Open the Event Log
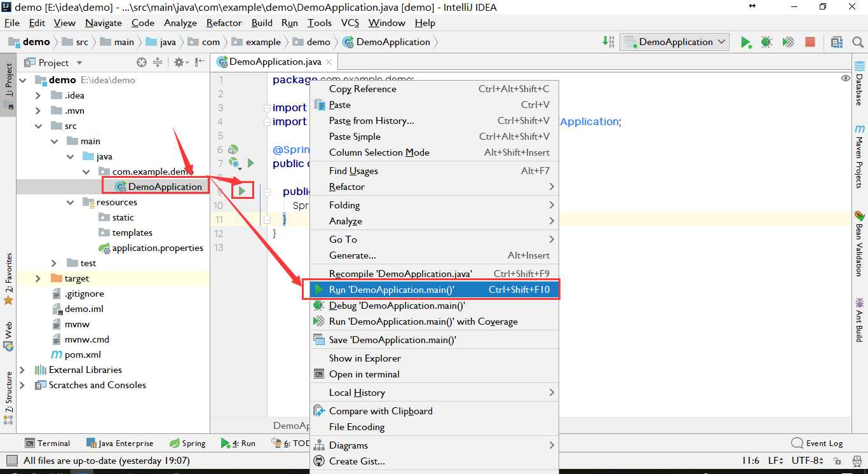 (x=817, y=443)
